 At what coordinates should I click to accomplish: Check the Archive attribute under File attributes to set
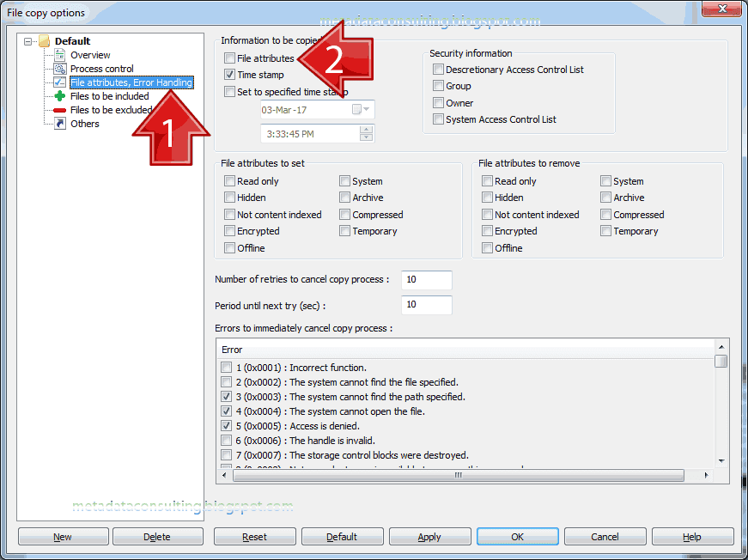[x=345, y=198]
